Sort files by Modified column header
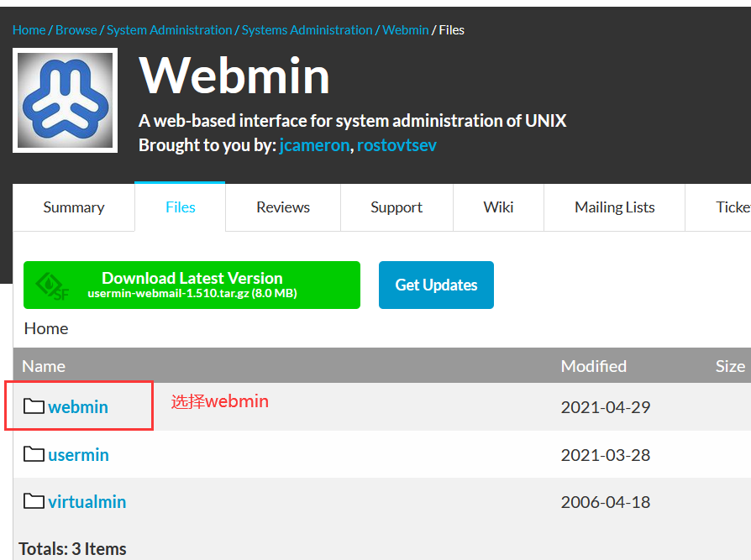The image size is (751, 560). tap(593, 366)
